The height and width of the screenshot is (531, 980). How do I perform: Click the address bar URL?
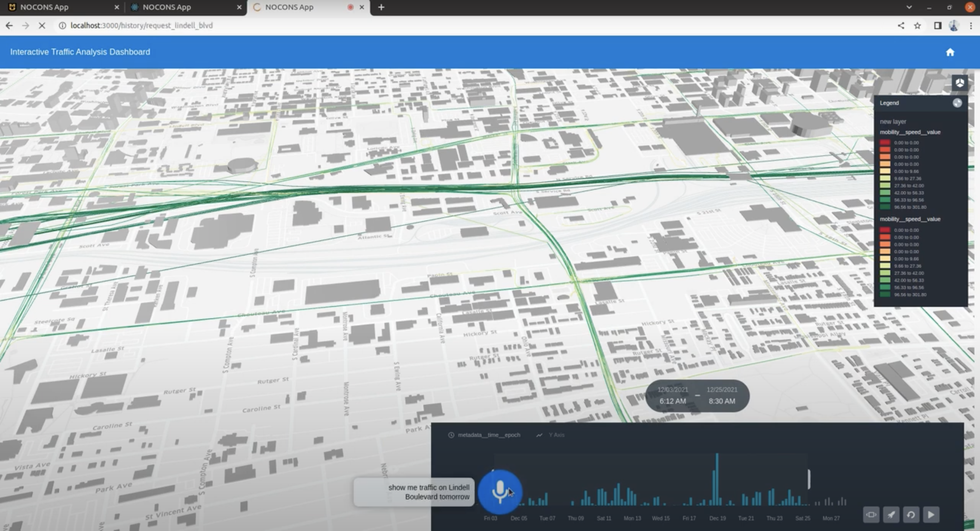(141, 25)
